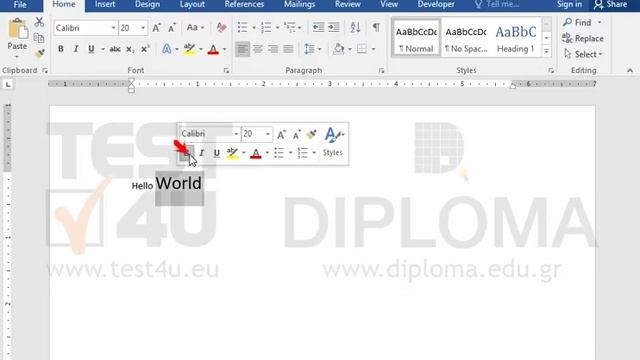The width and height of the screenshot is (640, 360).
Task: Click the Cut scissors icon
Action: tap(39, 22)
